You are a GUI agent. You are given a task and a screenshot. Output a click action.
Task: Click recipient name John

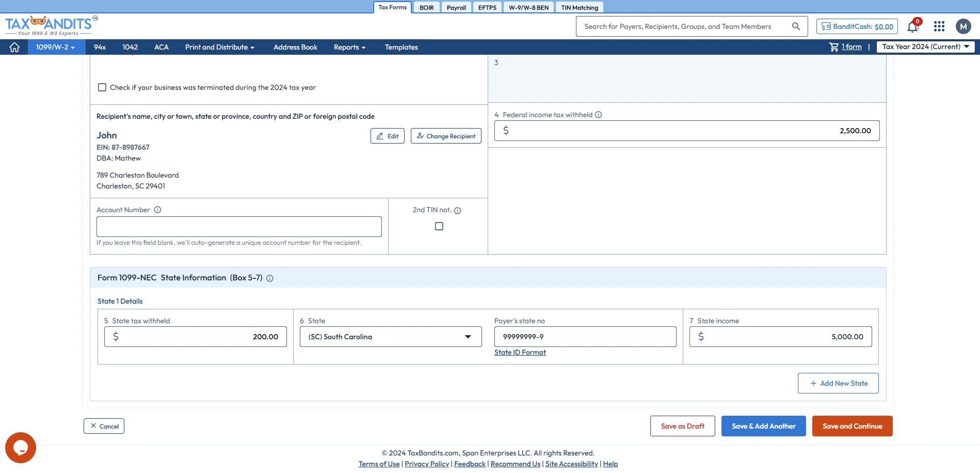click(107, 135)
